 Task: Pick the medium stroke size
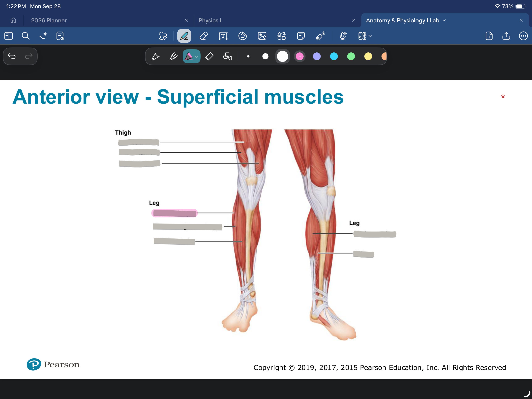point(265,56)
